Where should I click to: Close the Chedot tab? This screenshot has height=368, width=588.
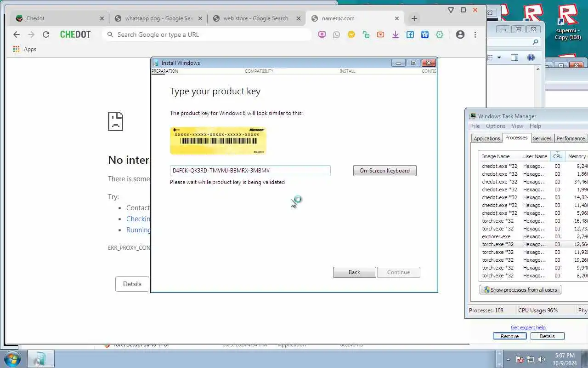tap(102, 18)
